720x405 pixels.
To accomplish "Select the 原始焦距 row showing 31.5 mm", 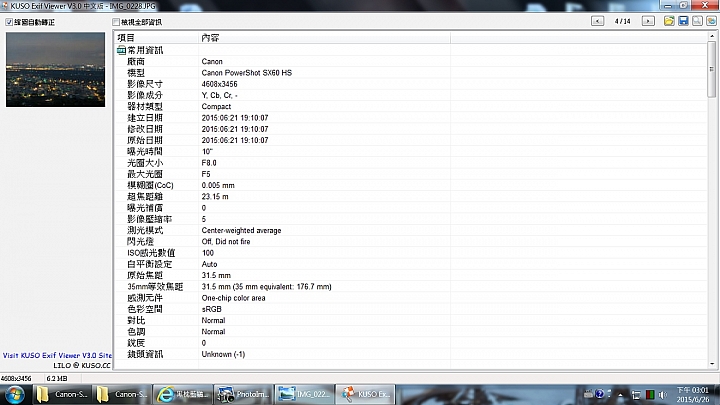I will point(411,275).
